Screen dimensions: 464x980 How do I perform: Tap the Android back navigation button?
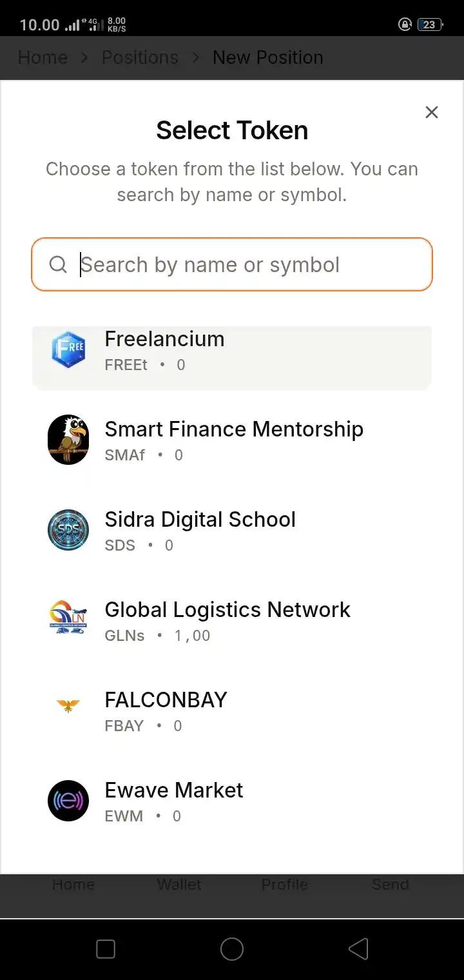click(358, 949)
